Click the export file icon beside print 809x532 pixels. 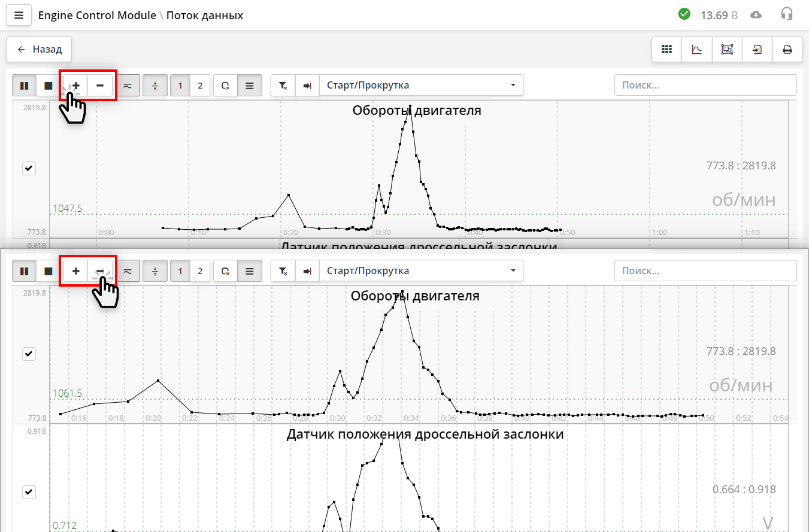757,50
